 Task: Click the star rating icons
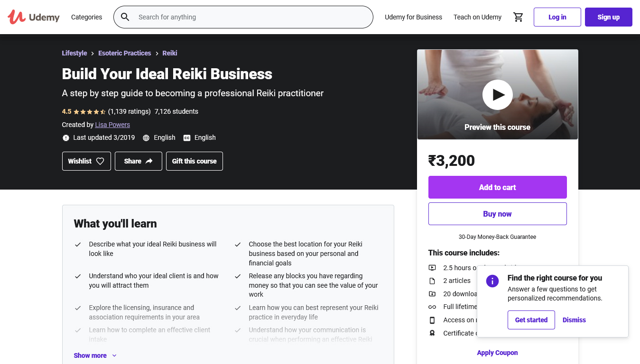[x=89, y=112]
